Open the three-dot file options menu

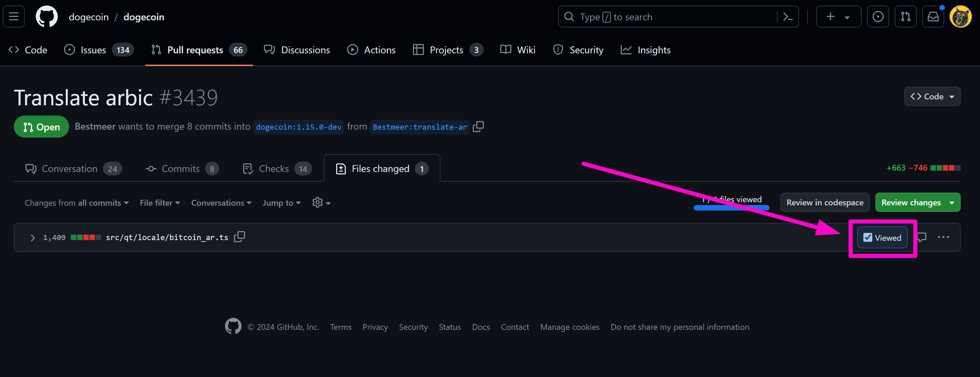click(943, 237)
